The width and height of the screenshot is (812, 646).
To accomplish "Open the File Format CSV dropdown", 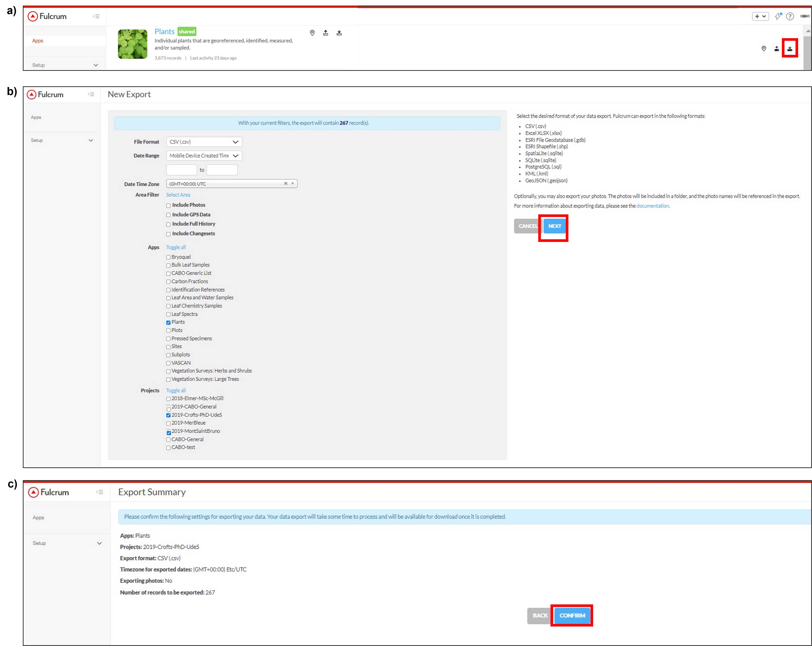I will coord(204,142).
